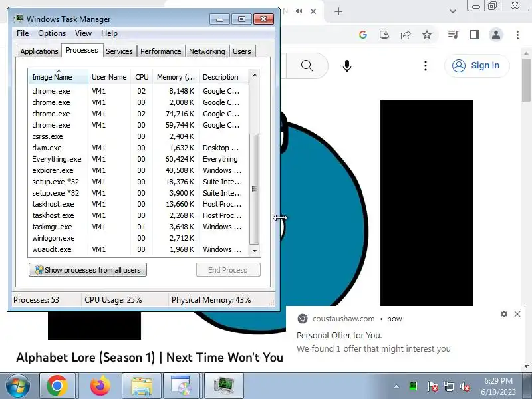Screen dimensions: 532x399
Task: Open the View menu in Task Manager
Action: click(83, 33)
